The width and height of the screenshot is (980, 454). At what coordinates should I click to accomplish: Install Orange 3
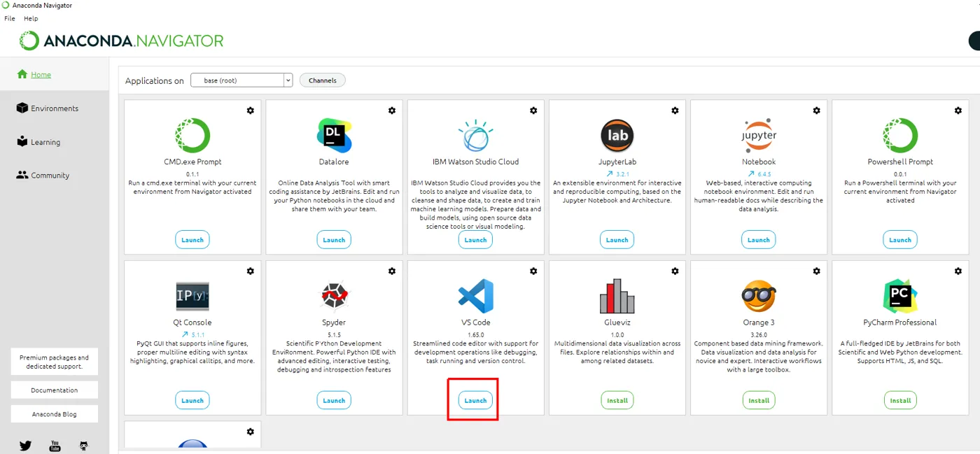759,401
